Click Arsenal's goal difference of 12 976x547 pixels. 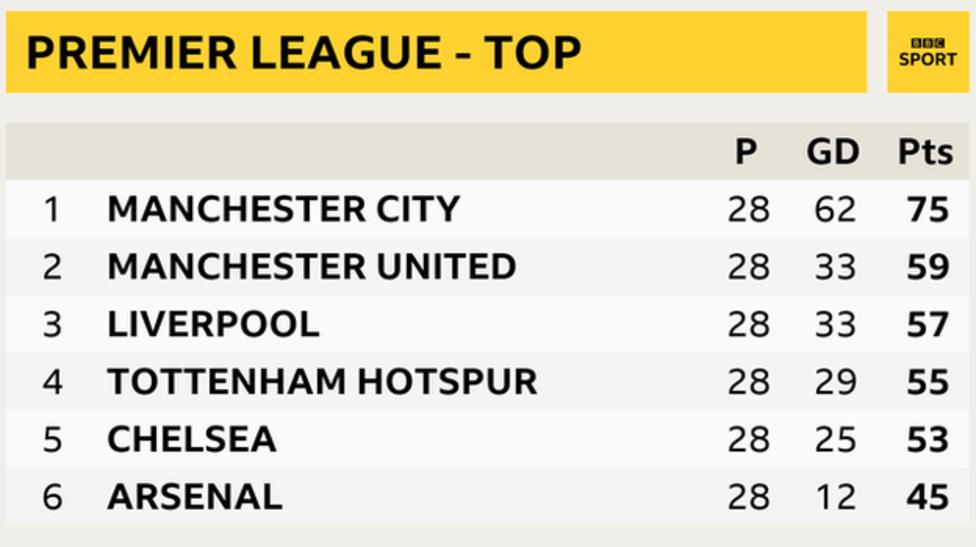pos(835,497)
